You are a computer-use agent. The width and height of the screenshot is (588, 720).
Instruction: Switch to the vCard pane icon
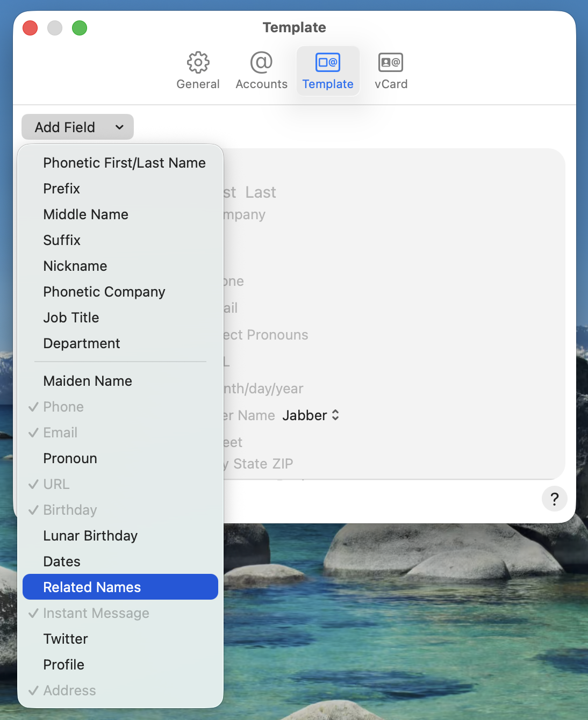tap(391, 63)
